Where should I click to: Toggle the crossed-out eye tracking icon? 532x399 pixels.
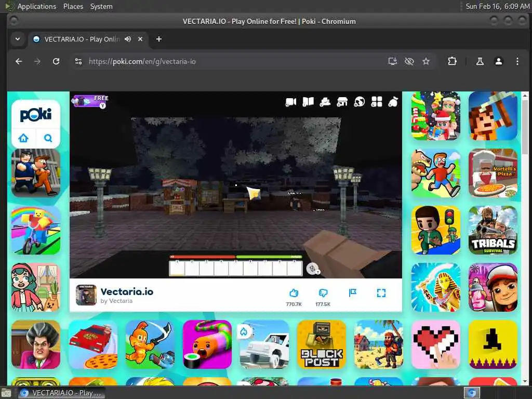tap(409, 61)
